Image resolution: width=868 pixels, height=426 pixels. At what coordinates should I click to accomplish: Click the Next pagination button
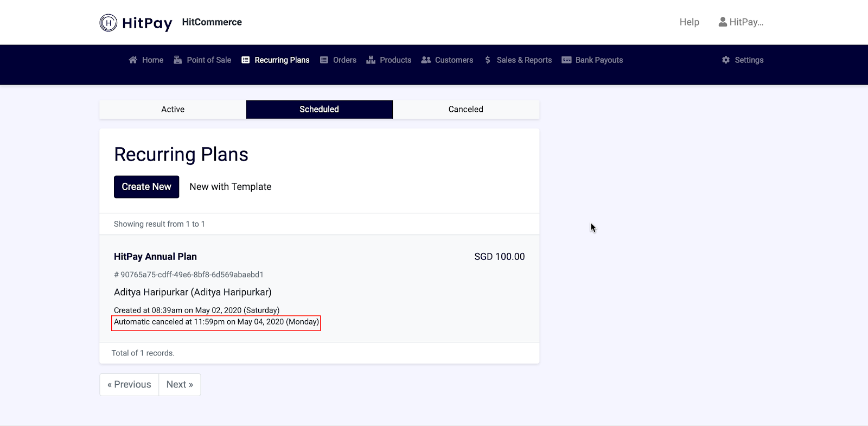coord(180,385)
